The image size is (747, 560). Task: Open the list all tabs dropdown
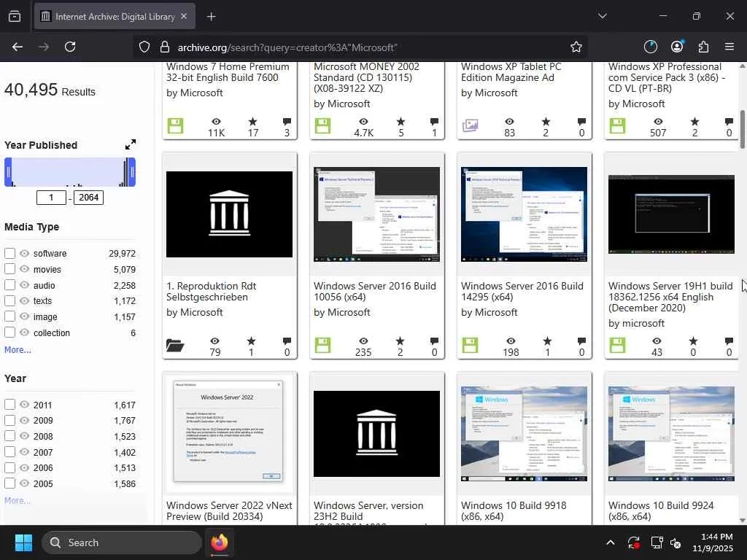pyautogui.click(x=602, y=16)
